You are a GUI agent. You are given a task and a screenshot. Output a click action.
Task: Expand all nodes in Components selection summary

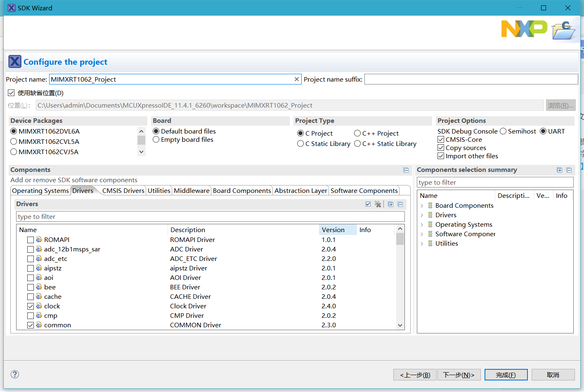click(559, 170)
